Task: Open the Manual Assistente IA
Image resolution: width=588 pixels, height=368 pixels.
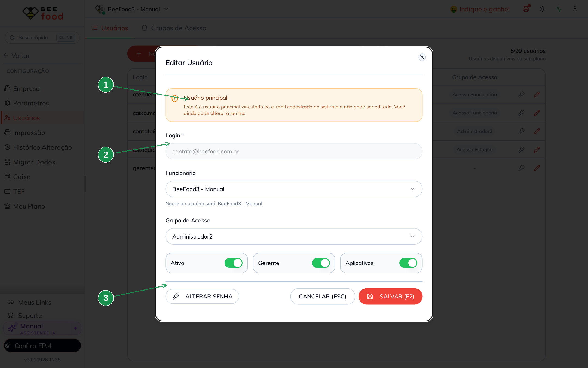Action: click(x=42, y=328)
